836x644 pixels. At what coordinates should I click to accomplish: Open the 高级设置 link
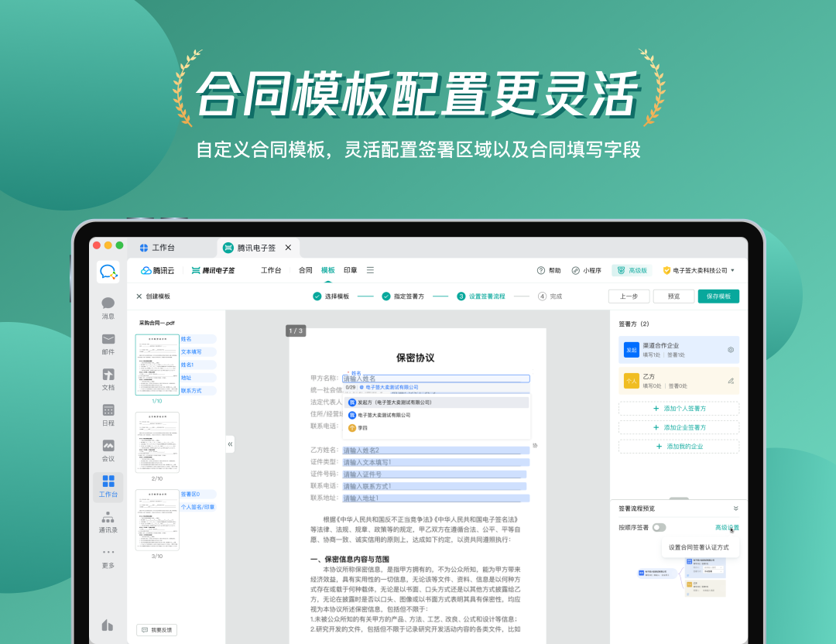pyautogui.click(x=727, y=527)
